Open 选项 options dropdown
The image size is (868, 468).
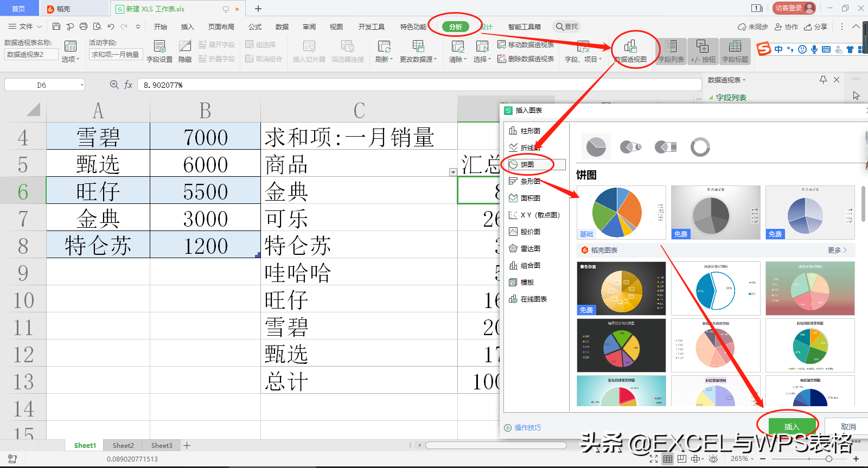click(x=71, y=52)
